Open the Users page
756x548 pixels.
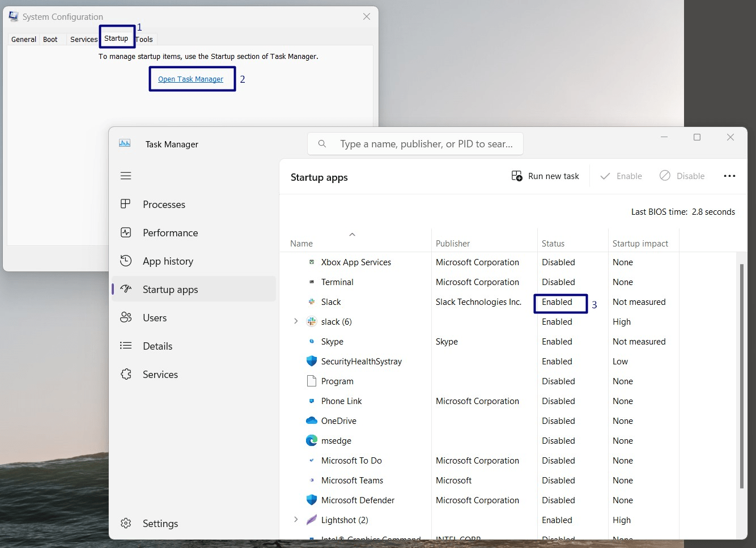[x=194, y=318]
